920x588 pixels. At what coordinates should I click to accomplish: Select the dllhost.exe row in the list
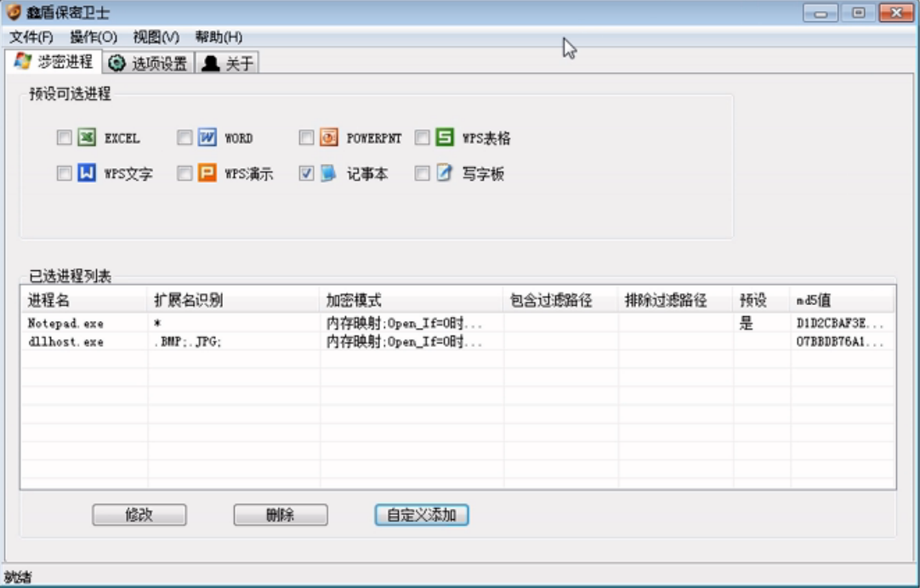(65, 342)
